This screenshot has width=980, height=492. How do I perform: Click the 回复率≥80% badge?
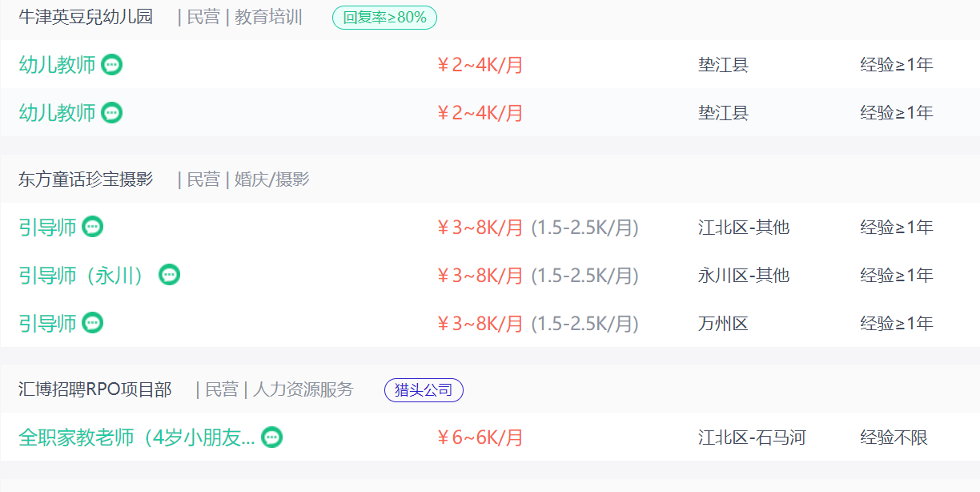coord(384,17)
